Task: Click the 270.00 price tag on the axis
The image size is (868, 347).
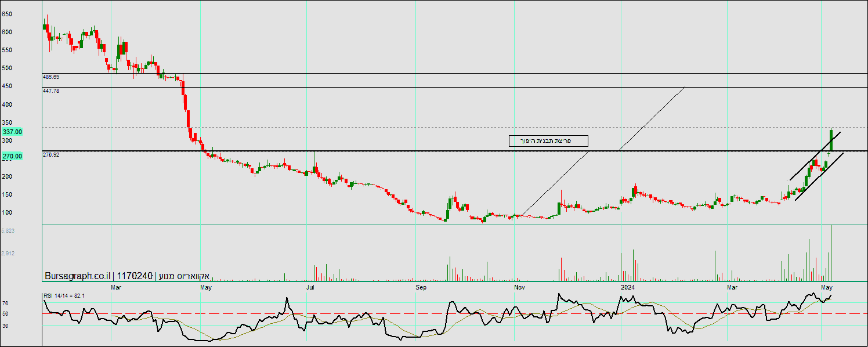Action: point(12,156)
